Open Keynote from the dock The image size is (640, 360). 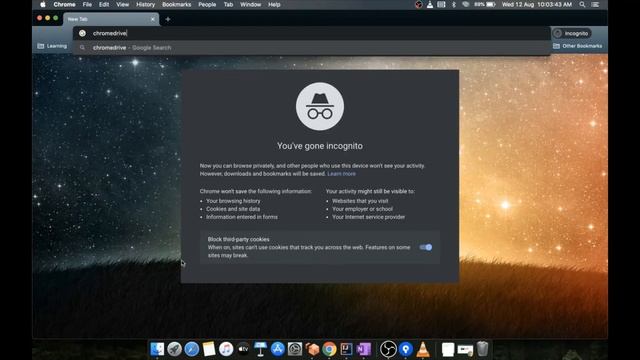point(260,349)
